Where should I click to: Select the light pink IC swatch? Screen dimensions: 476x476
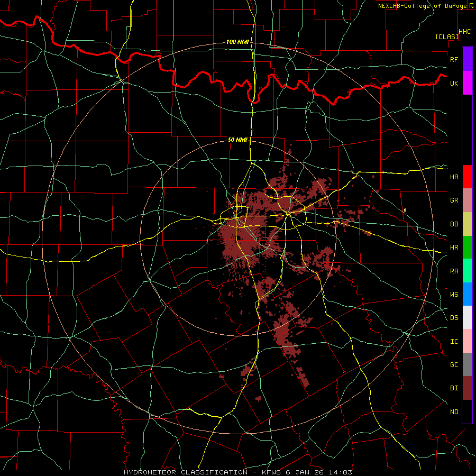(467, 341)
